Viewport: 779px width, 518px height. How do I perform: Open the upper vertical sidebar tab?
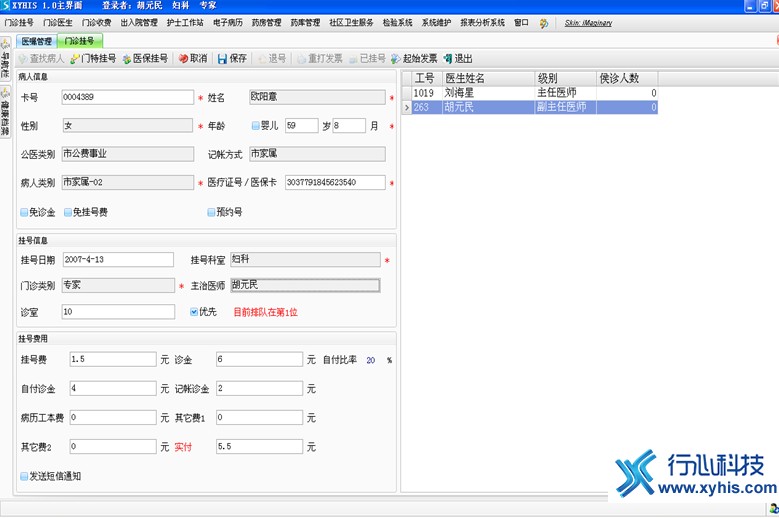pyautogui.click(x=5, y=58)
